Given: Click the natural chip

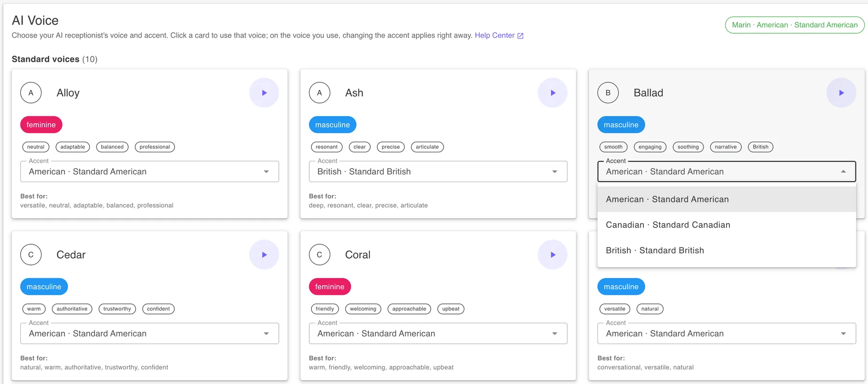Looking at the screenshot, I should point(650,309).
